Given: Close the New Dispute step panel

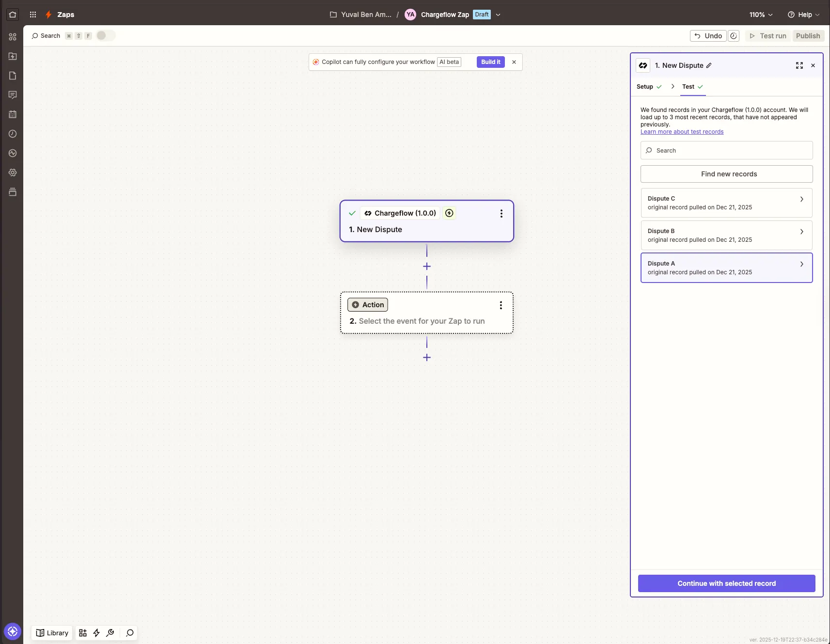Looking at the screenshot, I should click(813, 65).
